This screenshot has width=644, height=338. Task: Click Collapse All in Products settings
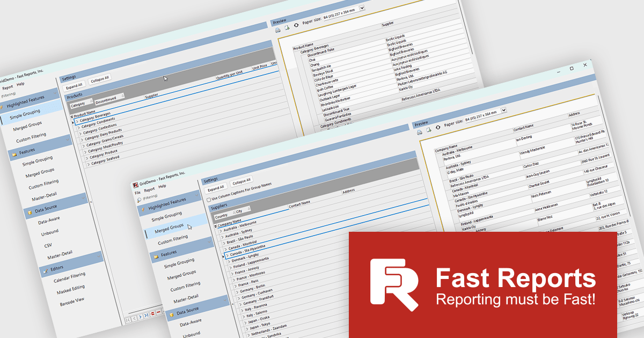100,78
